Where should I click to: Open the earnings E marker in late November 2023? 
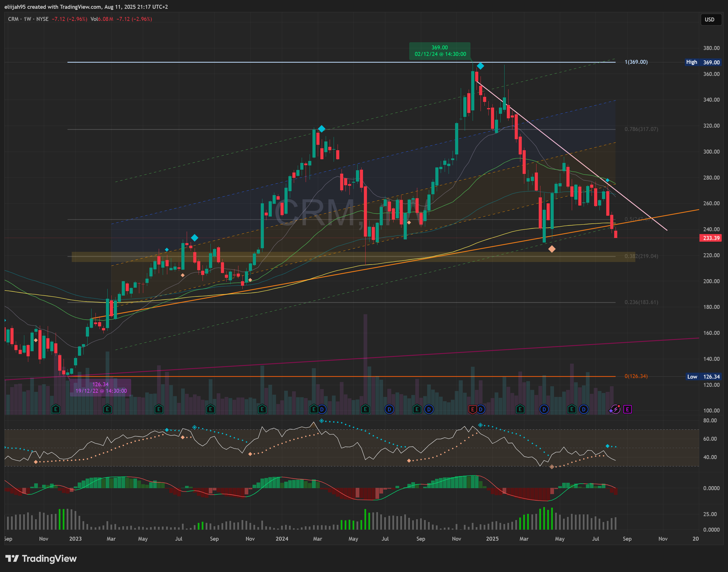(x=262, y=409)
